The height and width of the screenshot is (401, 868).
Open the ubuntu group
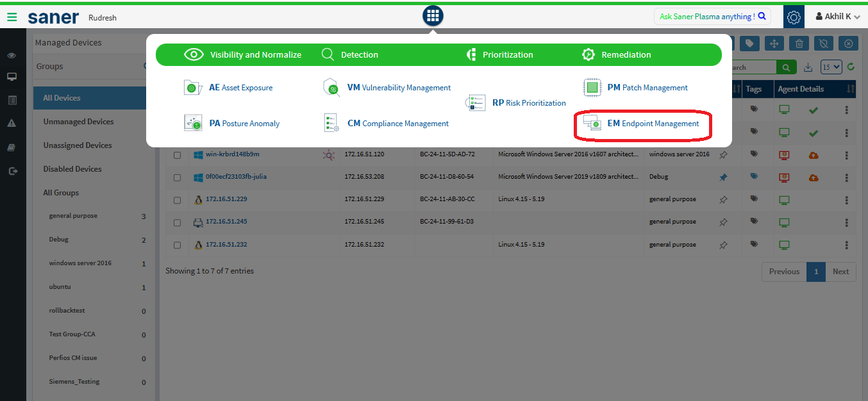(60, 287)
